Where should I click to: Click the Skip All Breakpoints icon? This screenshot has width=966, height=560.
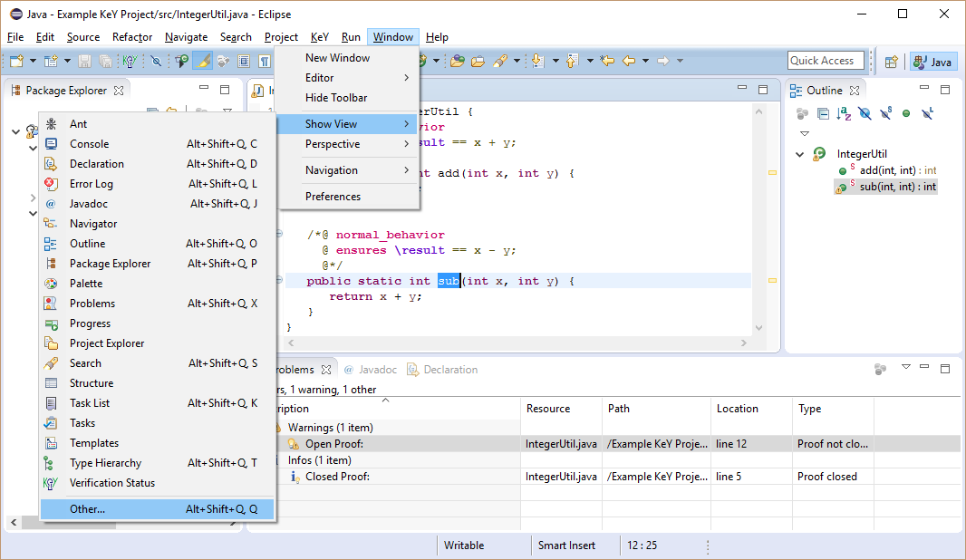pos(156,61)
